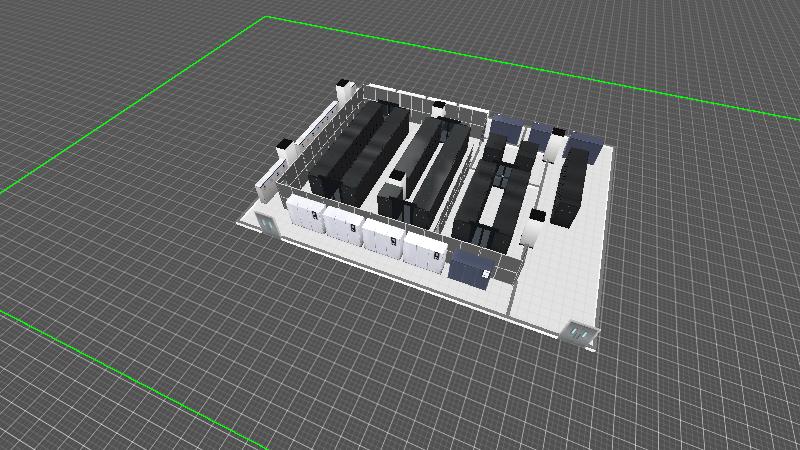Click the blue-gray cabinet in the front row
This screenshot has height=450, width=800.
(470, 266)
